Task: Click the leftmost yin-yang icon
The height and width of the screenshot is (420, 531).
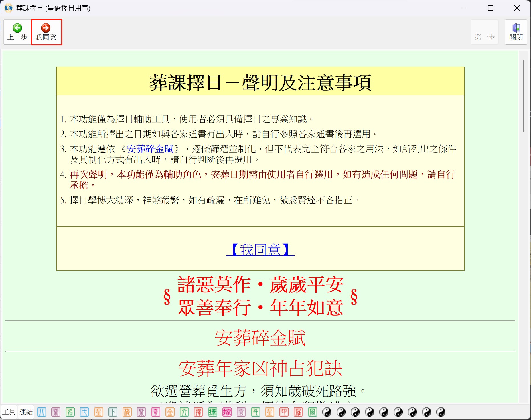Action: point(327,412)
